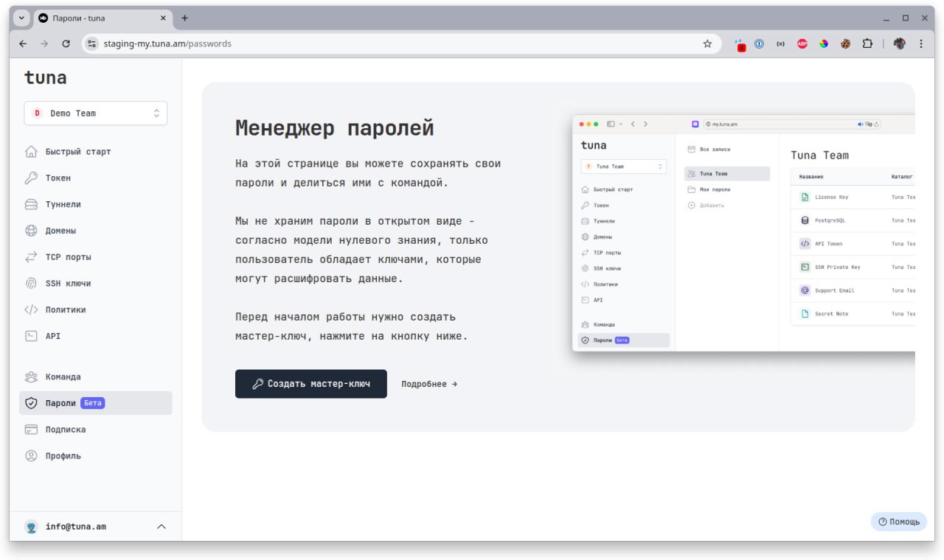Click the Токен key icon in sidebar
This screenshot has height=560, width=944.
coord(31,178)
